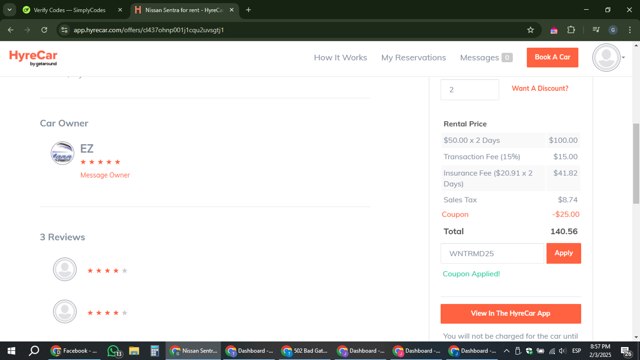Select the Nissan Sentra HyreCar tab
The image size is (640, 360).
coord(184,10)
